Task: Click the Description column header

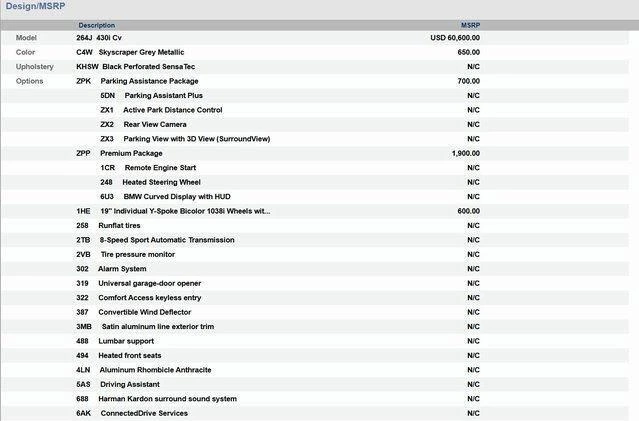Action: tap(96, 24)
